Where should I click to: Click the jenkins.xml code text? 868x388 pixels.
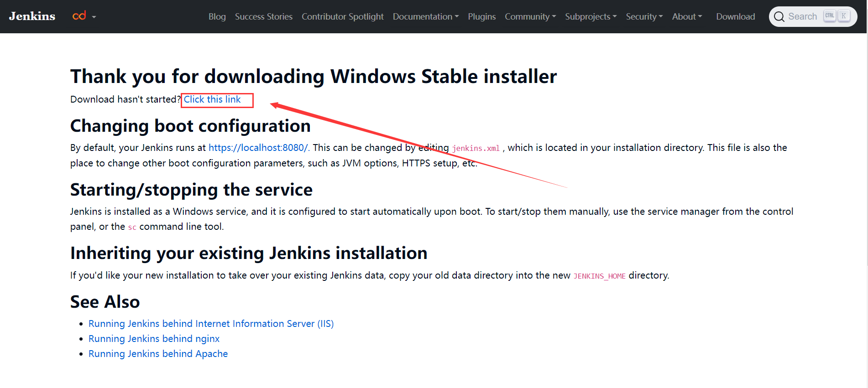click(476, 148)
